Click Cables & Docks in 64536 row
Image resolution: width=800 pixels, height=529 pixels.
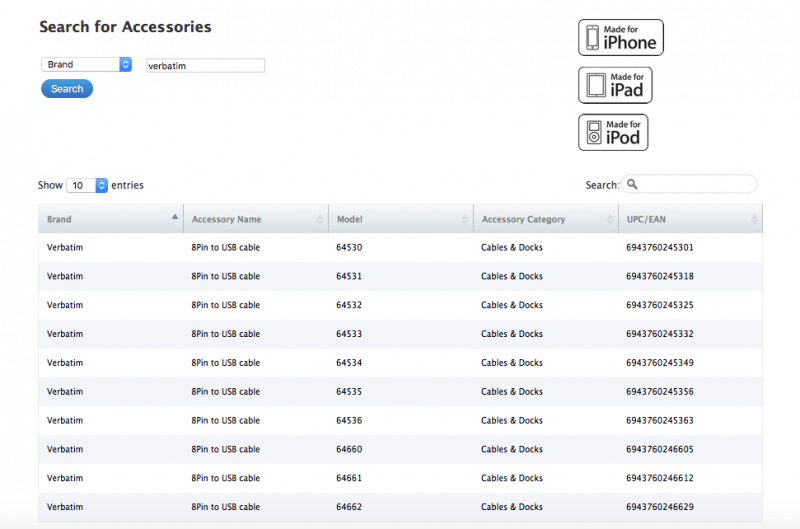[512, 420]
